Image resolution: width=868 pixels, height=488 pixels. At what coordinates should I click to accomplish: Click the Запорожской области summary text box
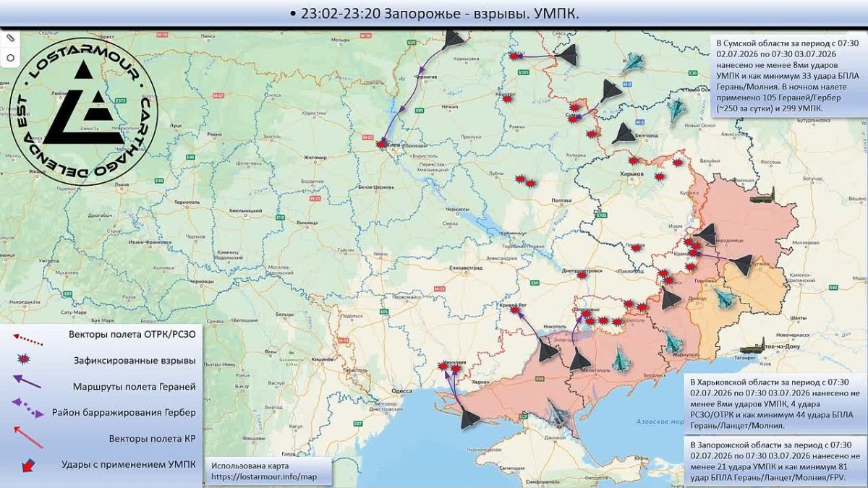point(775,461)
